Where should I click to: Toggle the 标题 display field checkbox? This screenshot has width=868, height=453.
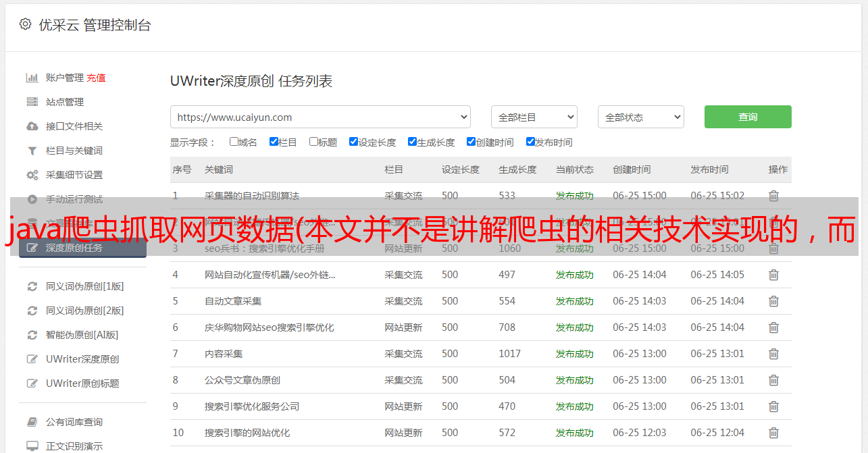pyautogui.click(x=313, y=142)
